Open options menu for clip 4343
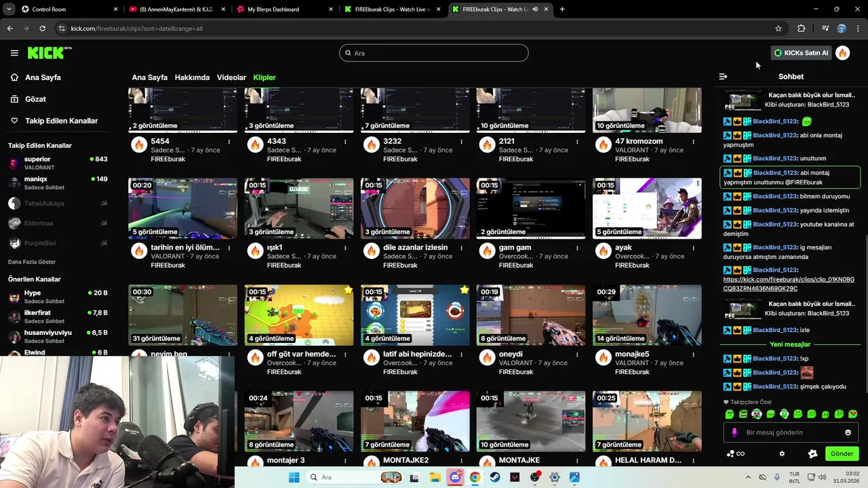This screenshot has width=868, height=488. 345,142
